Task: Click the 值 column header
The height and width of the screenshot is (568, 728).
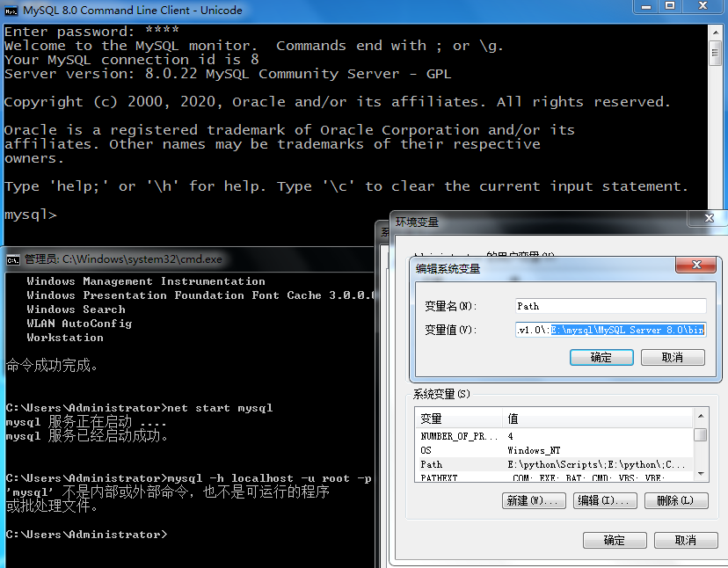Action: pos(598,419)
